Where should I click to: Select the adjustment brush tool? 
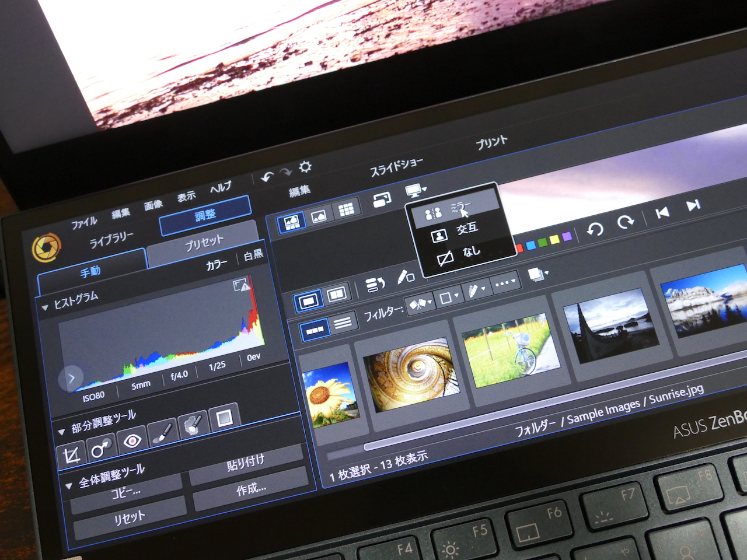163,433
